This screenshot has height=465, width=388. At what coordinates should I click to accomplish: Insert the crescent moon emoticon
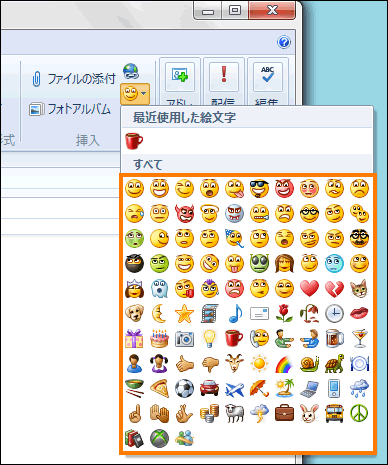click(159, 313)
